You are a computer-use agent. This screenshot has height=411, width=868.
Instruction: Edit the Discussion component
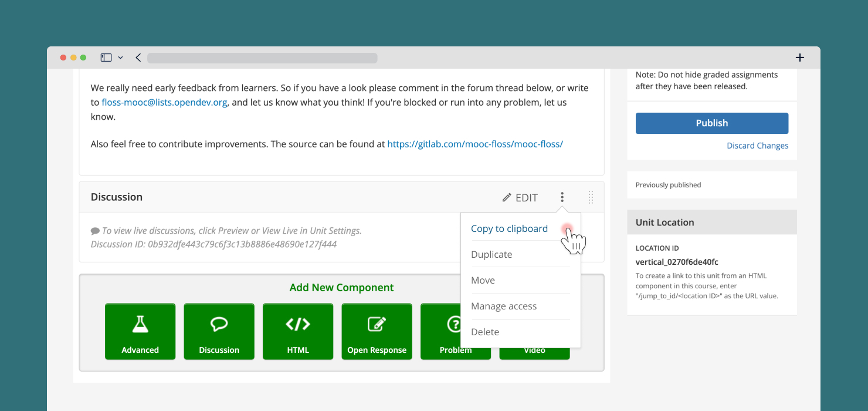pyautogui.click(x=520, y=198)
